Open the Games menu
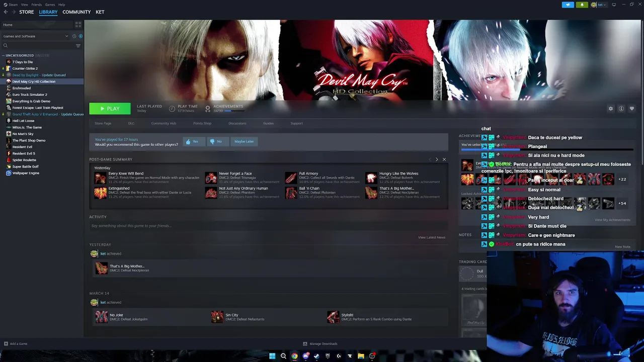644x362 pixels. 50,5
